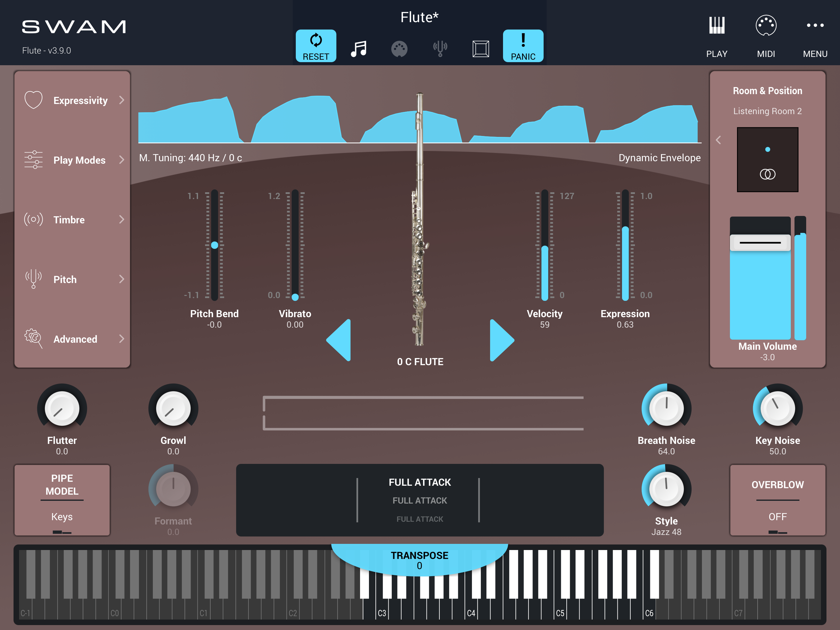Open the TRANSPOSE value control
The image size is (840, 630).
pyautogui.click(x=419, y=560)
